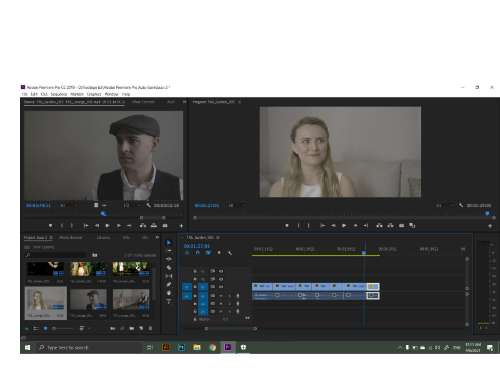Click Play in the Source monitor
This screenshot has height=375, width=500.
coord(107,226)
